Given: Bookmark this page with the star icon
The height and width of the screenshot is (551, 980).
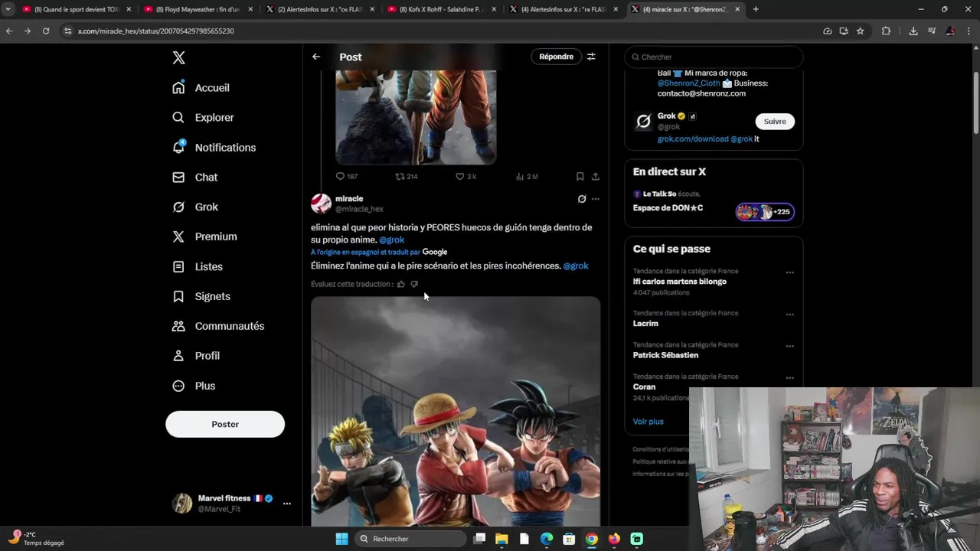Looking at the screenshot, I should point(860,31).
